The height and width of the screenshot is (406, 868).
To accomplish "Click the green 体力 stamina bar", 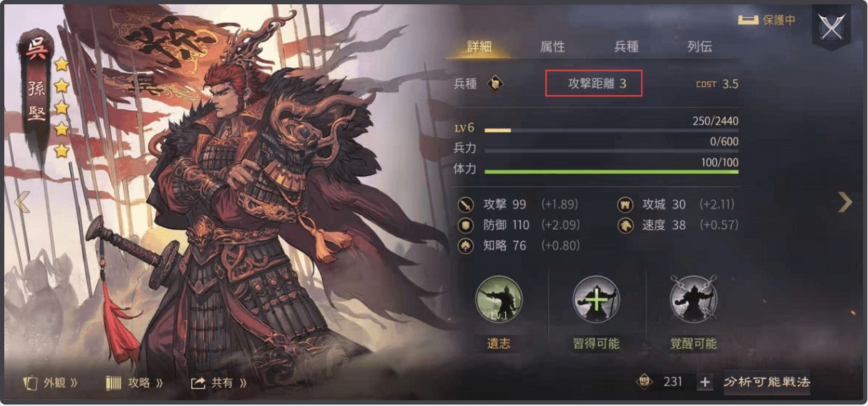I will [x=611, y=172].
